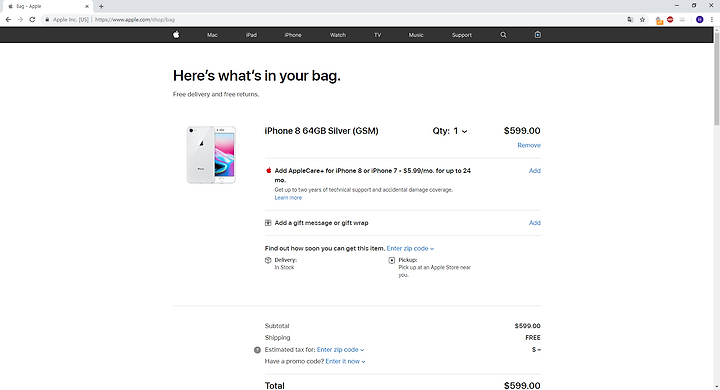Expand Enter zip code for estimated tax

pos(340,350)
